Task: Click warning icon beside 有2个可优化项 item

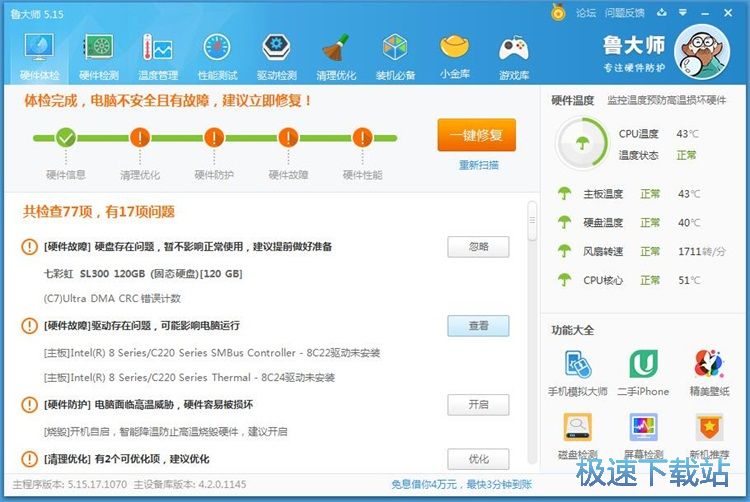Action: pyautogui.click(x=30, y=459)
